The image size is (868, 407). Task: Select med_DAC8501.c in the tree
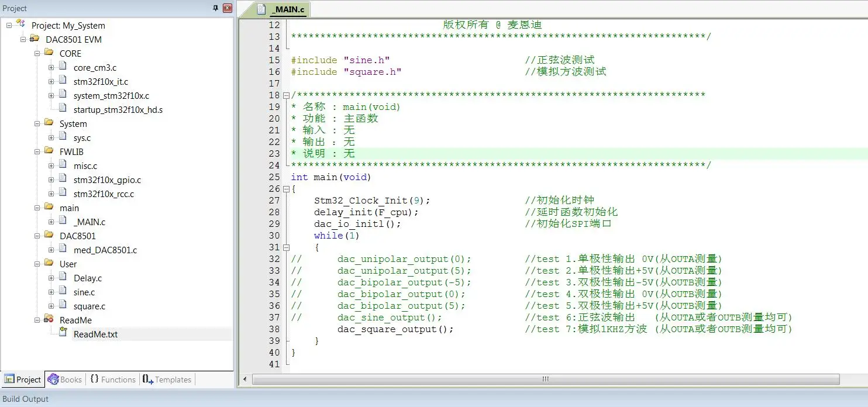pos(105,250)
